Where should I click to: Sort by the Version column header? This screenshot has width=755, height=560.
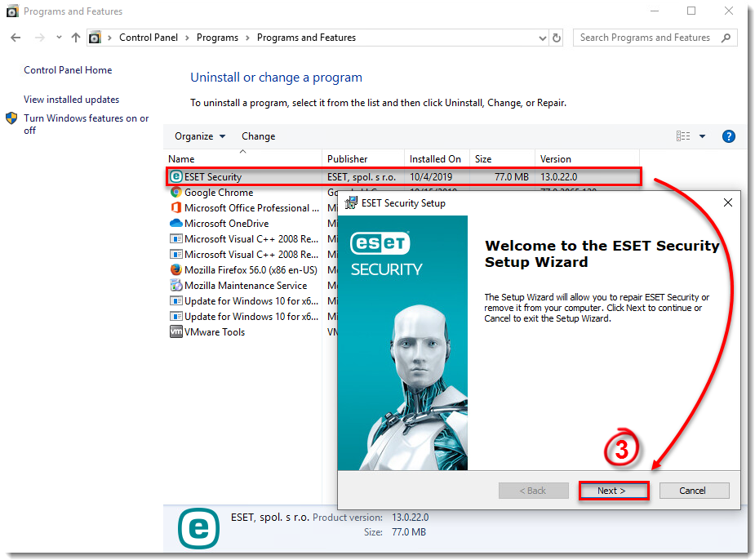coord(587,159)
